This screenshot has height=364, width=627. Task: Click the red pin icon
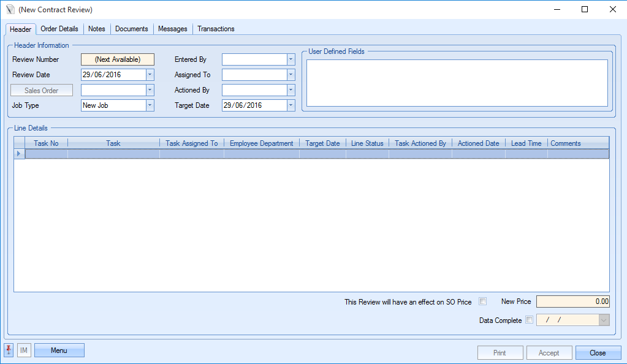(x=9, y=351)
